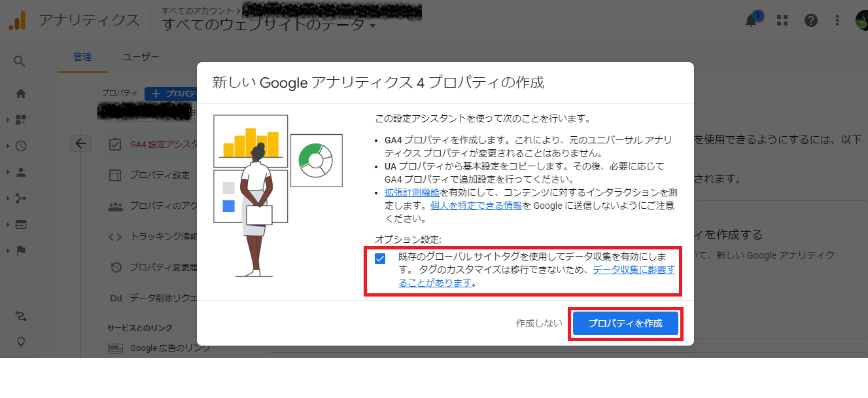Viewport: 868px width, 398px height.
Task: Expand the Audience section arrow in sidebar
Action: (x=8, y=172)
